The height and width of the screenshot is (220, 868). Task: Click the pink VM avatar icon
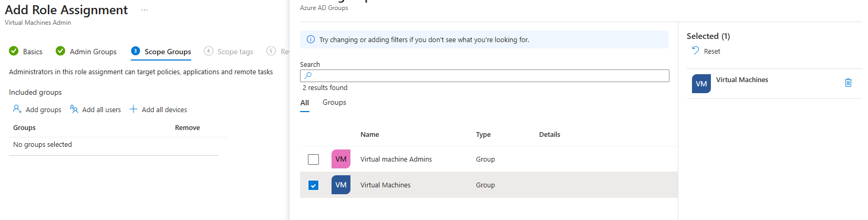pos(340,159)
